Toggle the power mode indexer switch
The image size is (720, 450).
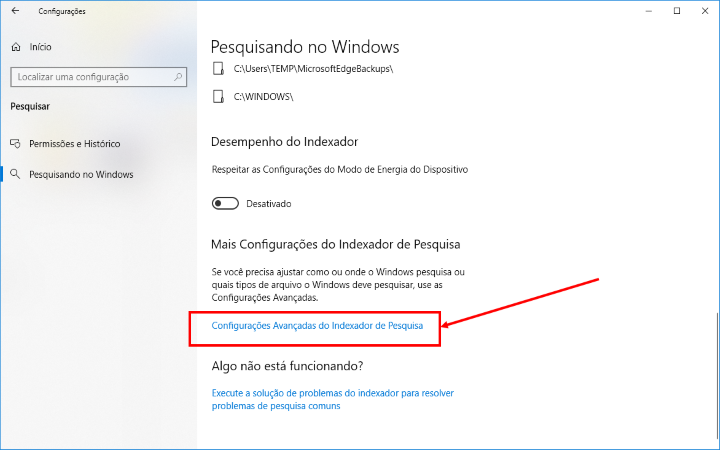tap(225, 203)
